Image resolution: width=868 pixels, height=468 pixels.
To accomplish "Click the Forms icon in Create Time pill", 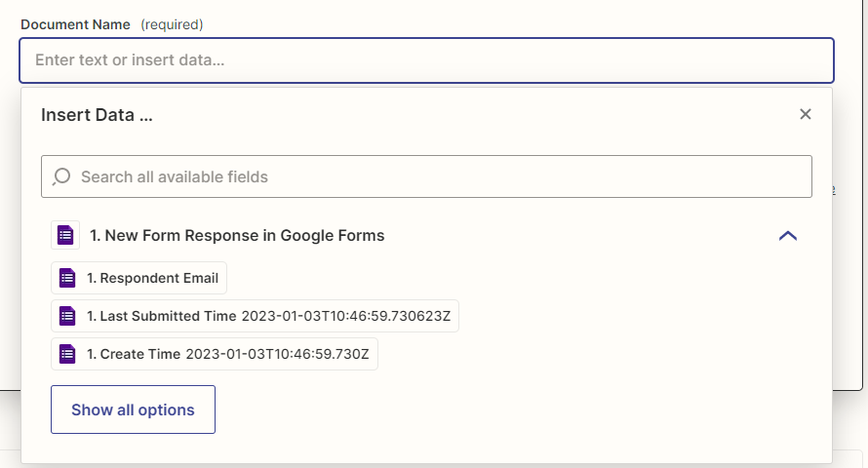I will pos(67,354).
